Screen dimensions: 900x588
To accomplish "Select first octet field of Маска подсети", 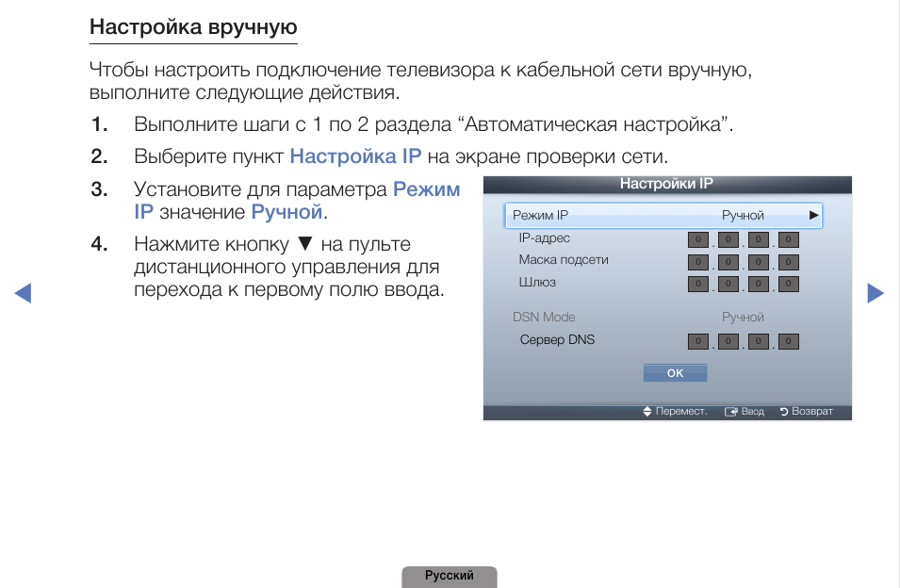I will [x=697, y=262].
